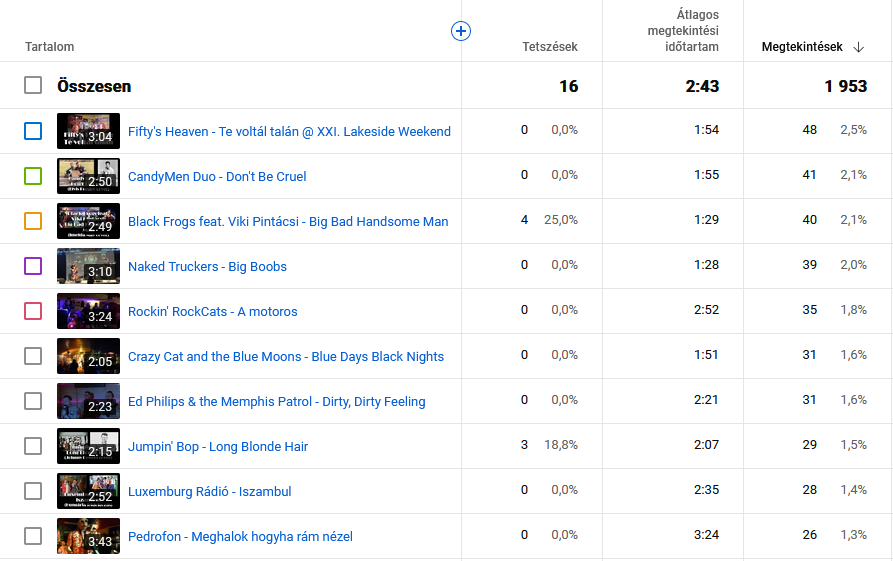Click the descending sort arrow beside Megtekintések

click(x=859, y=47)
